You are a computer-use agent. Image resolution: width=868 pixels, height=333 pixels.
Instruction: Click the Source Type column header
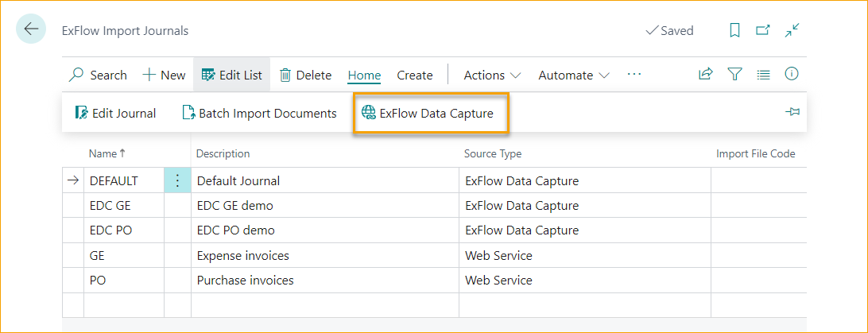[493, 153]
